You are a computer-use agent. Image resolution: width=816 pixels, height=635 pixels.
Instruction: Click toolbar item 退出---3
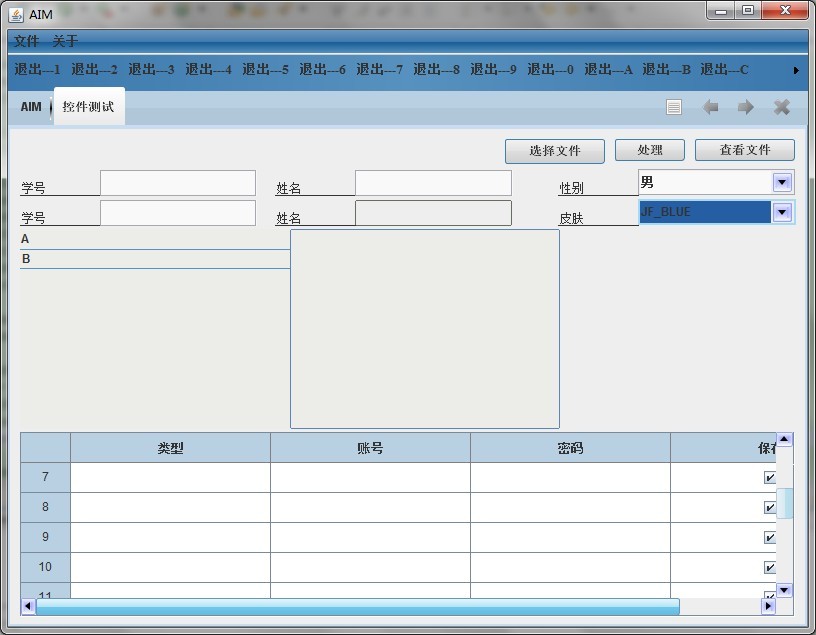click(x=151, y=69)
